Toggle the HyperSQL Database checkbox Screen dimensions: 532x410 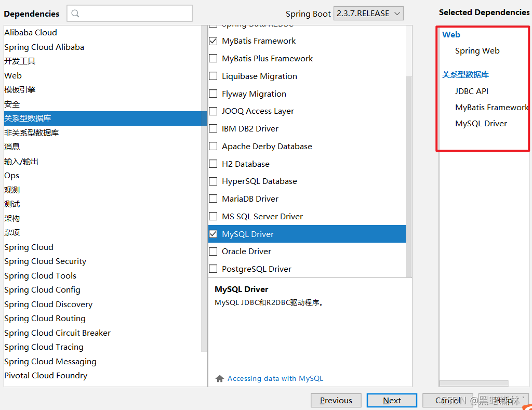[213, 181]
